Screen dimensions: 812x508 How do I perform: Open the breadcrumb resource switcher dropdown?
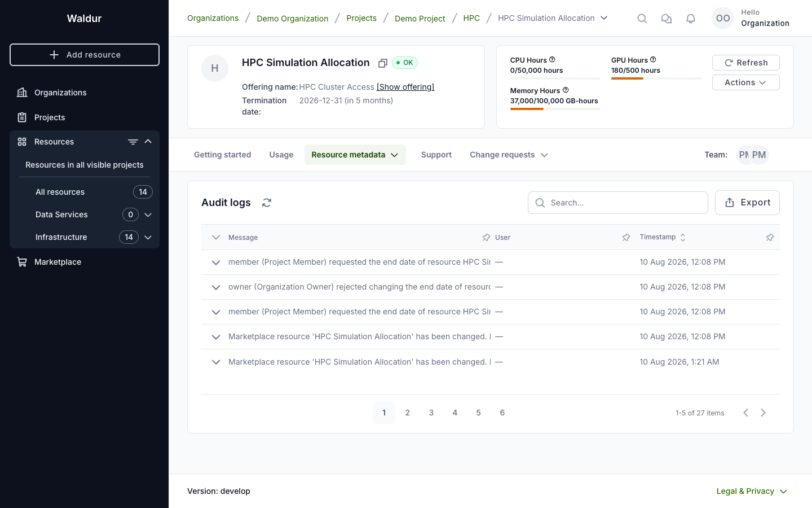tap(604, 18)
